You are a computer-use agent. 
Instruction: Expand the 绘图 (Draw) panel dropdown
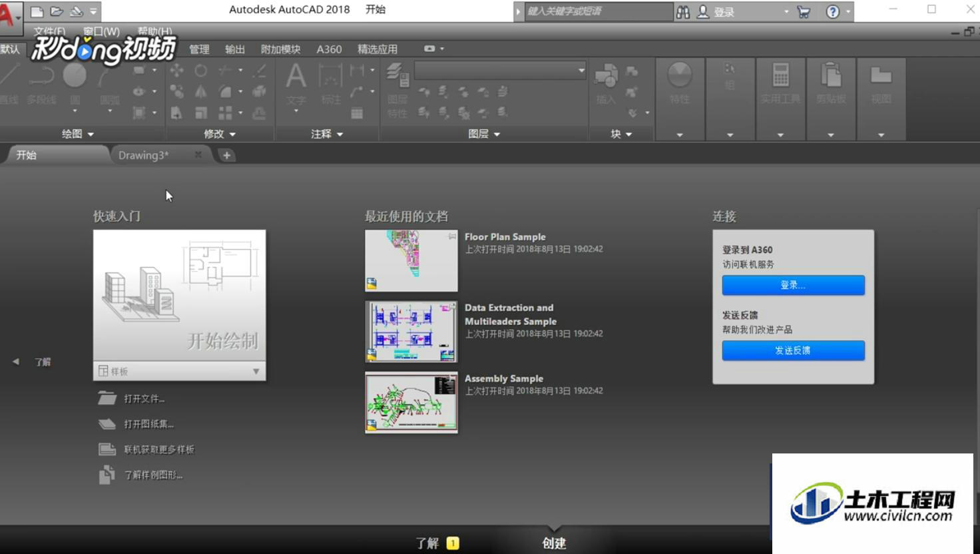pyautogui.click(x=78, y=134)
